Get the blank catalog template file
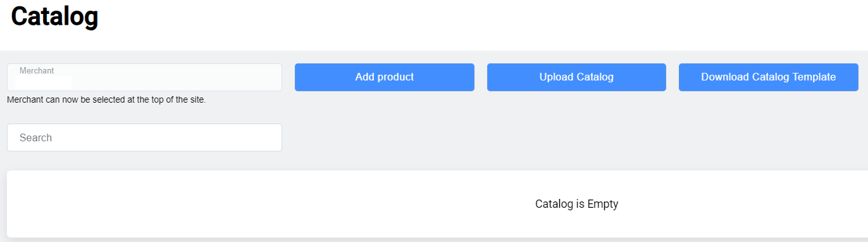 pyautogui.click(x=768, y=77)
